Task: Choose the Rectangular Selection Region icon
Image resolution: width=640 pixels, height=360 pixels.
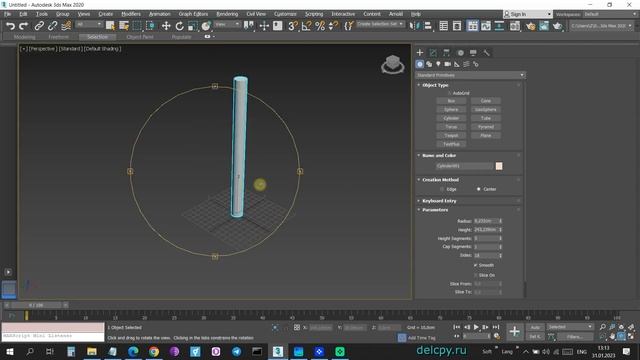Action: [137, 26]
